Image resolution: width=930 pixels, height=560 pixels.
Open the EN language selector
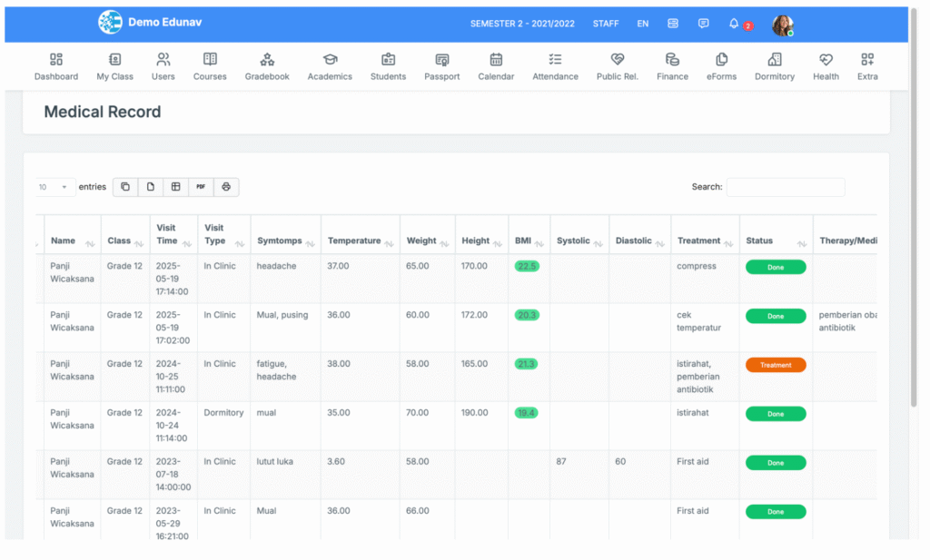pos(643,24)
